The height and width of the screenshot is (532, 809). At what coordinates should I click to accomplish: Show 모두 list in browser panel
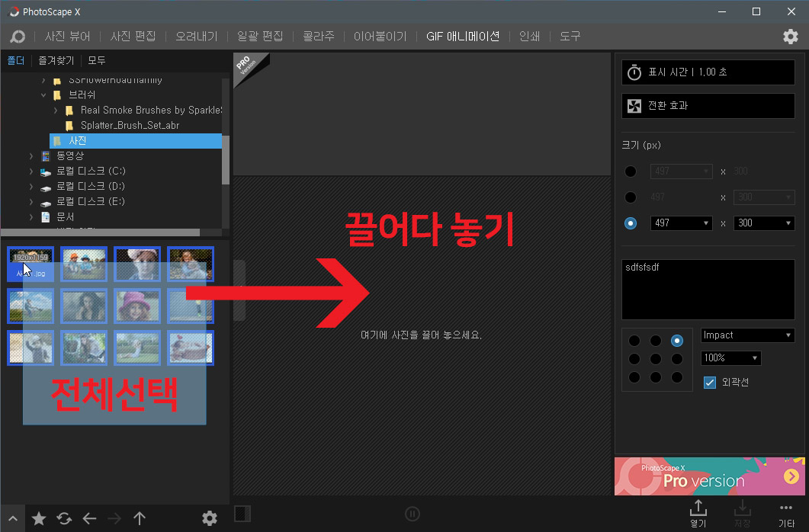(97, 60)
